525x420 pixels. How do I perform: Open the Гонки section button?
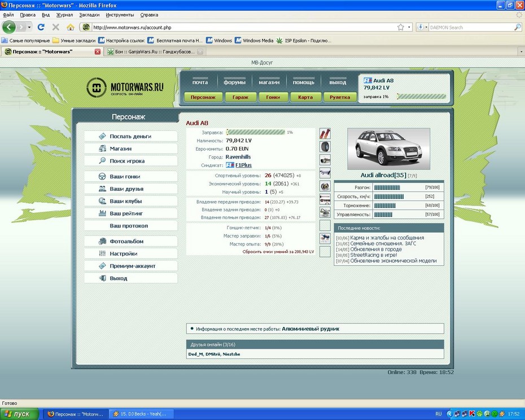tap(273, 97)
